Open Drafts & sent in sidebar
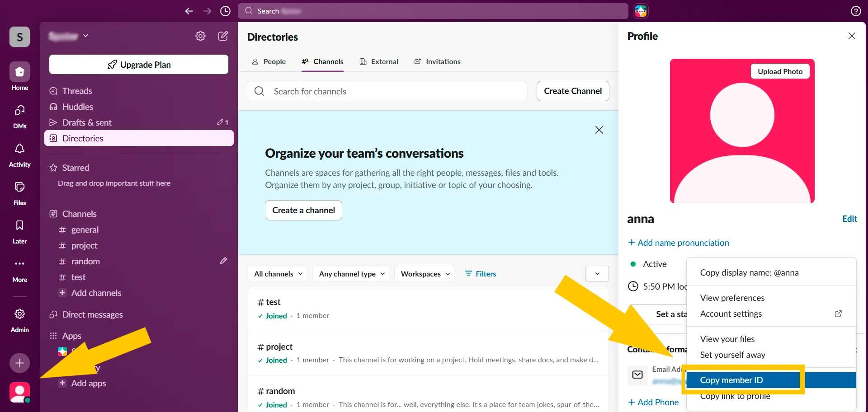The height and width of the screenshot is (412, 868). [x=139, y=122]
